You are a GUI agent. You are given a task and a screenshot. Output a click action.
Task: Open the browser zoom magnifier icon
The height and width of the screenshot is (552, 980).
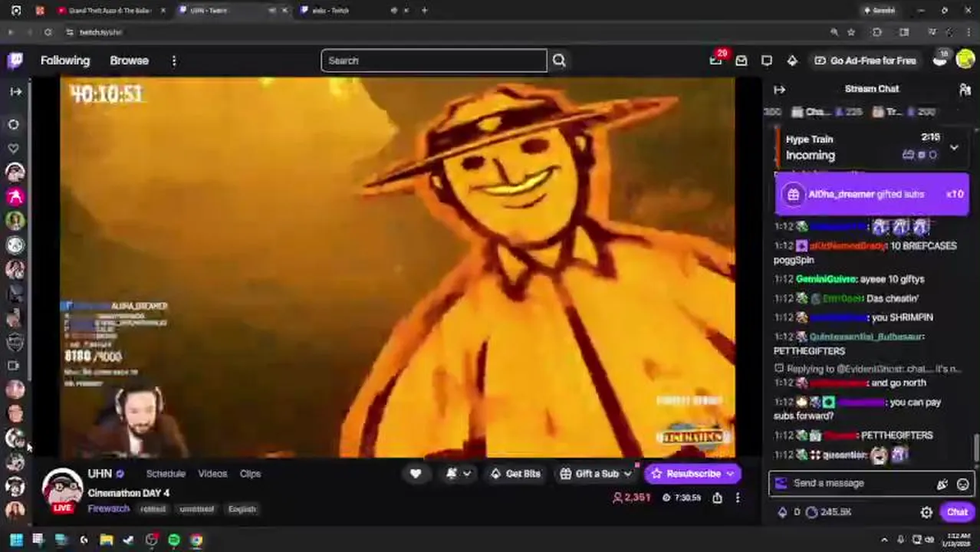point(834,32)
